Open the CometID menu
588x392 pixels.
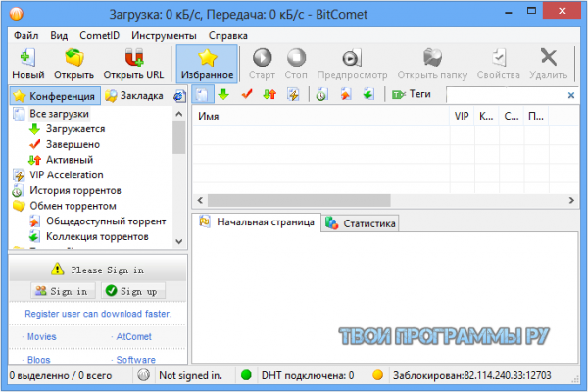(99, 36)
